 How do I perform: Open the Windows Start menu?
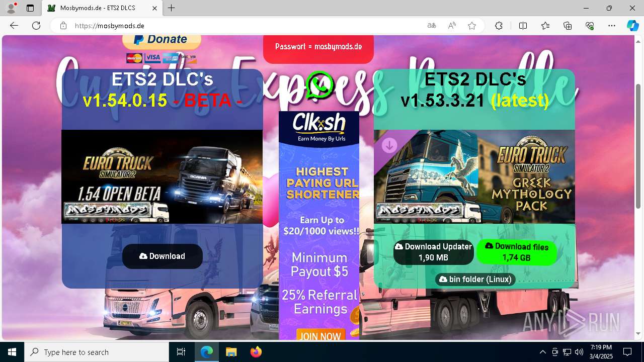coord(12,352)
